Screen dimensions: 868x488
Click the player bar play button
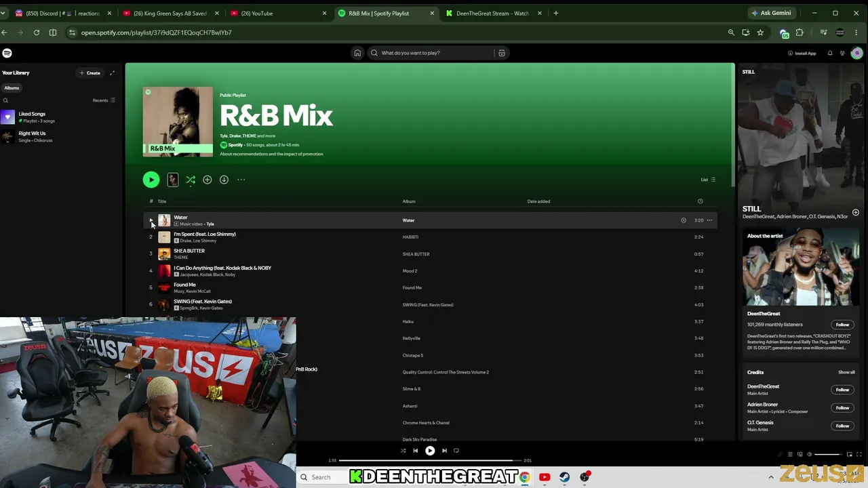(x=430, y=451)
